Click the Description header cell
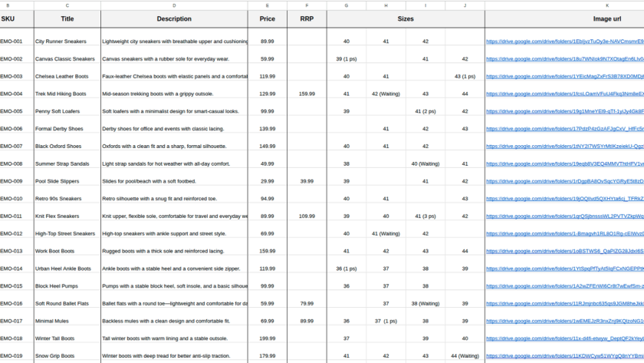This screenshot has width=644, height=363. (x=174, y=19)
